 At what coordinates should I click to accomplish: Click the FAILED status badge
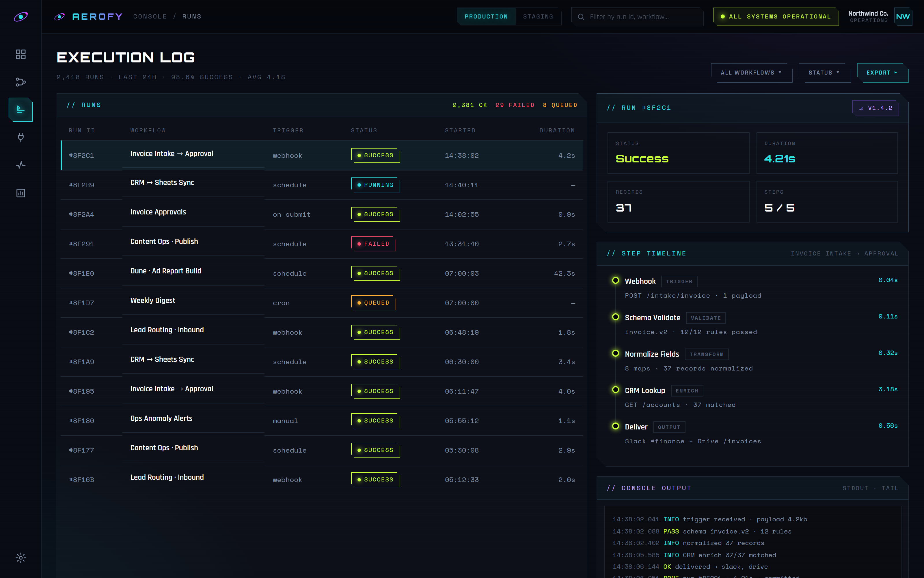tap(373, 244)
